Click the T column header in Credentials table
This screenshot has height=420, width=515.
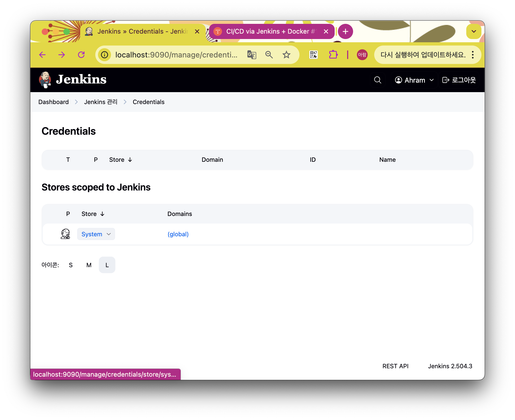point(68,160)
